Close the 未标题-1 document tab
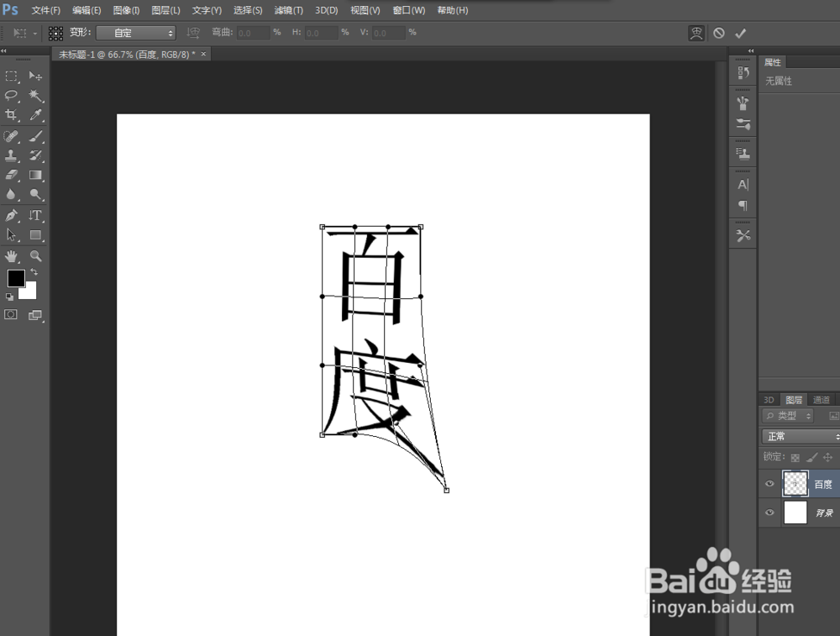 (x=203, y=54)
